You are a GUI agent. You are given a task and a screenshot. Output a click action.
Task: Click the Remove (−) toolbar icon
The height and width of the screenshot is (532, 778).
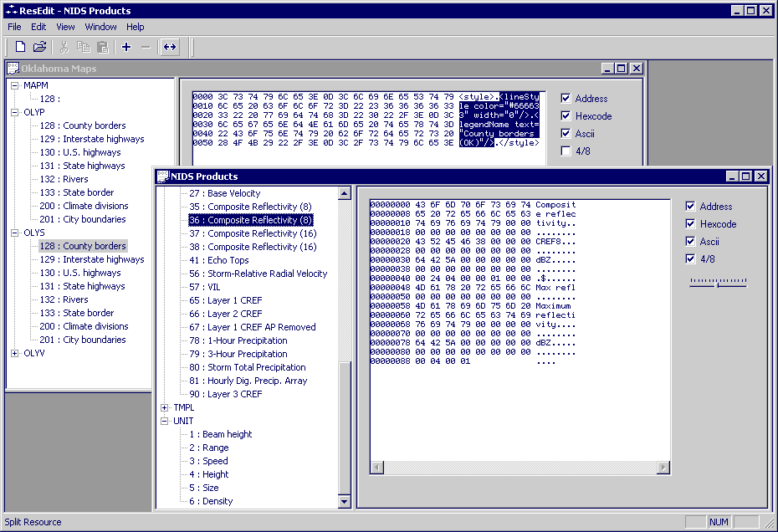pyautogui.click(x=144, y=47)
